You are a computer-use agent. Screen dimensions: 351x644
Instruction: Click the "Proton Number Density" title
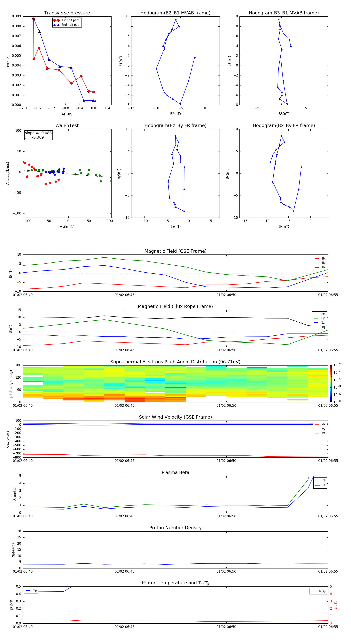point(175,528)
